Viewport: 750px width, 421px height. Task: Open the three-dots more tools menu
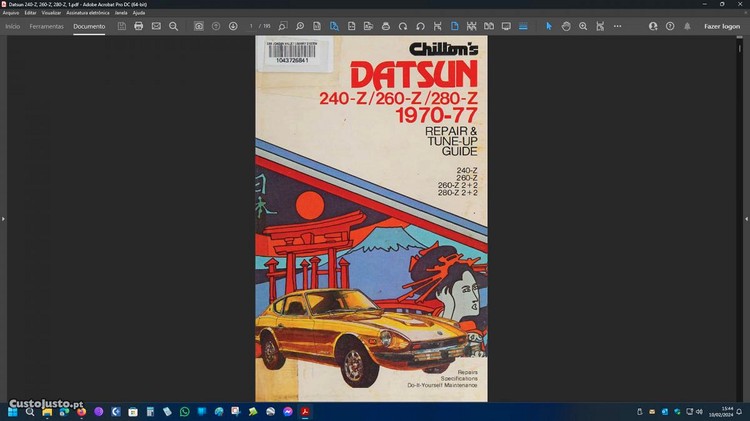(617, 26)
